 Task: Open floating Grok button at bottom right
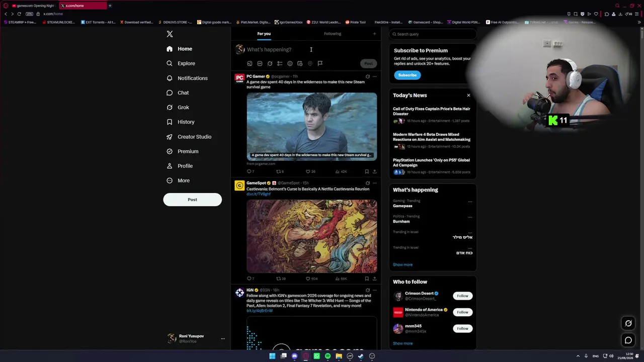tap(628, 323)
